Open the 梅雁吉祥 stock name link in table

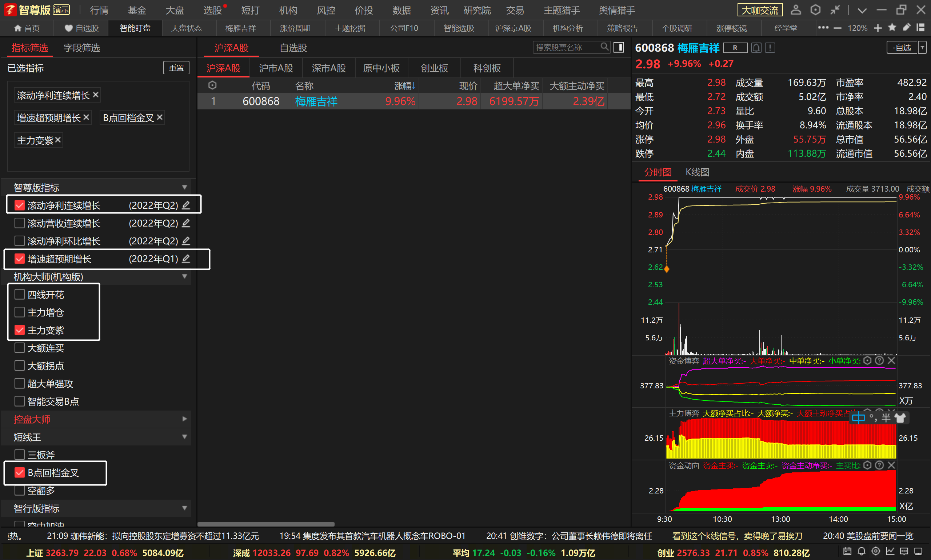tap(316, 101)
